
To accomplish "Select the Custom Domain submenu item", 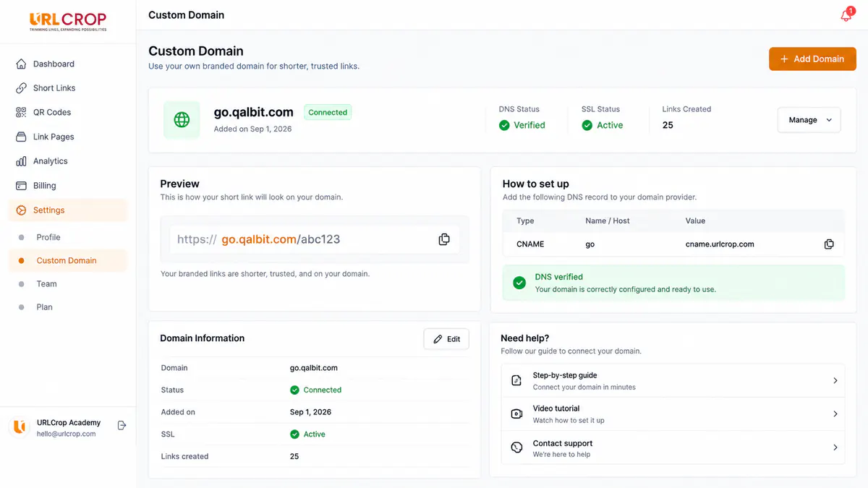I will pyautogui.click(x=67, y=260).
